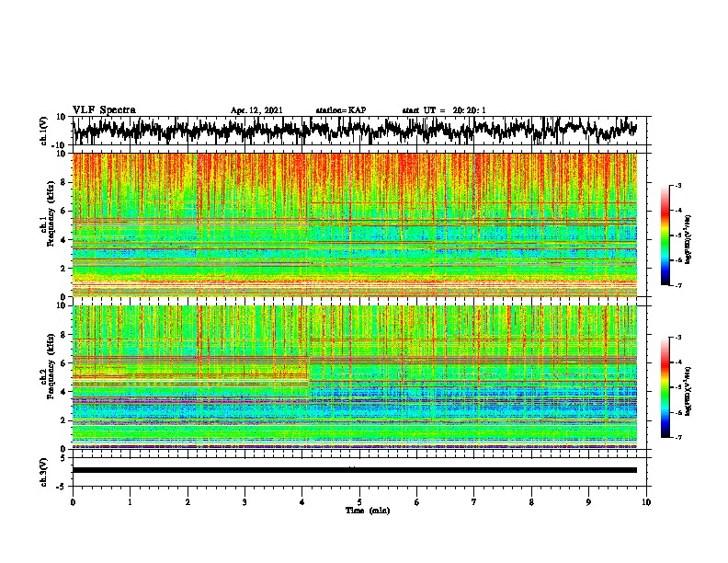Click tick label "7" on the Time axis

tap(474, 502)
